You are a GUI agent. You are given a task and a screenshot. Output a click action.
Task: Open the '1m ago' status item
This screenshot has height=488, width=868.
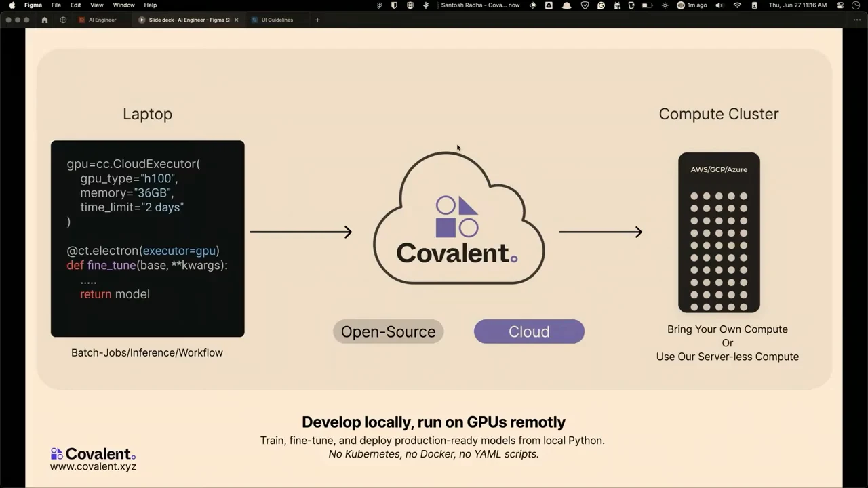click(x=693, y=5)
